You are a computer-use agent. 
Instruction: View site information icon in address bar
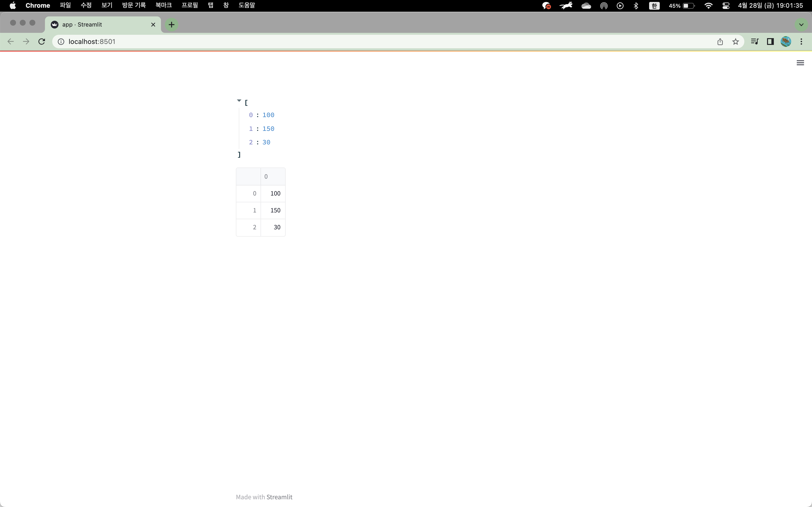pos(61,42)
